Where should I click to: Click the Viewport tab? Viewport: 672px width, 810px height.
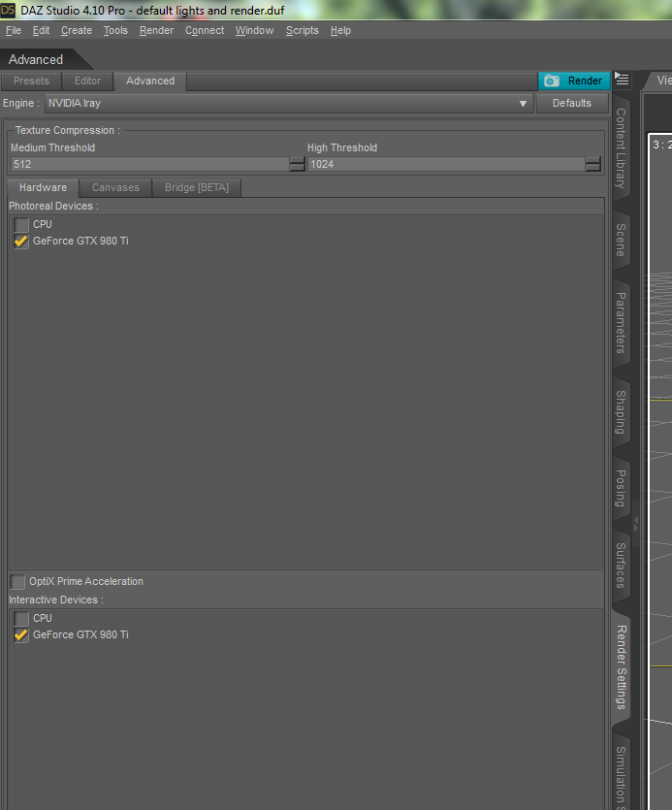pos(662,81)
